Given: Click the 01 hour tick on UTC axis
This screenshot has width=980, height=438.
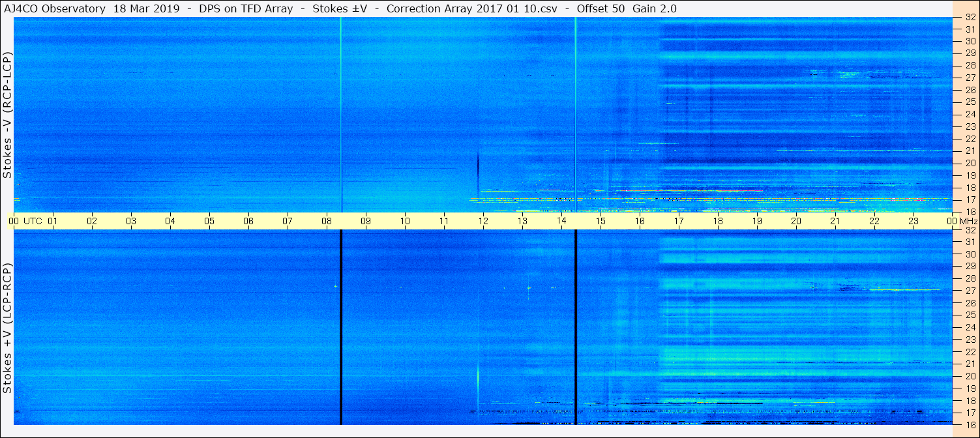Looking at the screenshot, I should [x=53, y=221].
